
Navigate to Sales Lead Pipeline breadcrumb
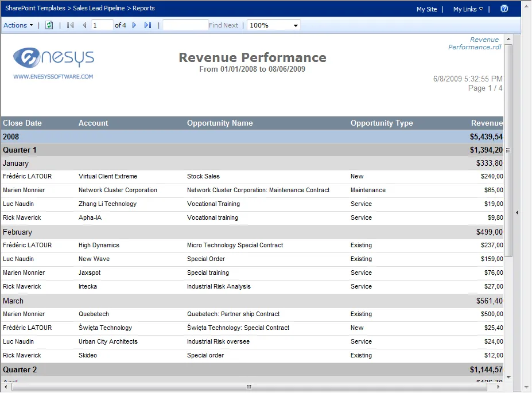pos(99,9)
